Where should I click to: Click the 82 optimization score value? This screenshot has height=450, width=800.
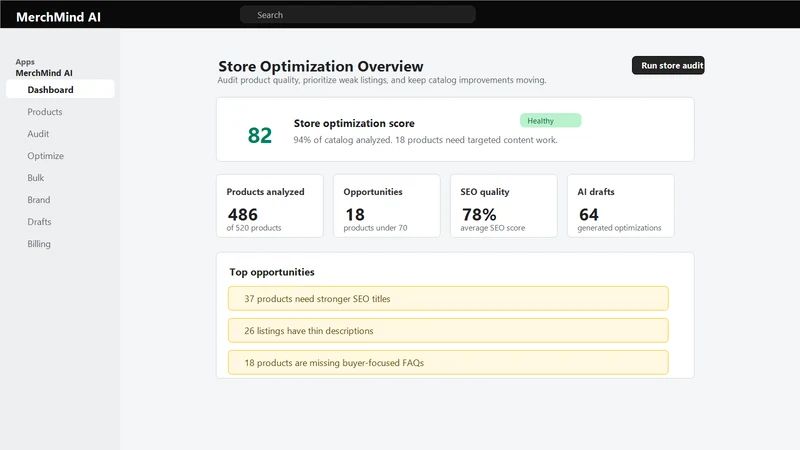(260, 135)
